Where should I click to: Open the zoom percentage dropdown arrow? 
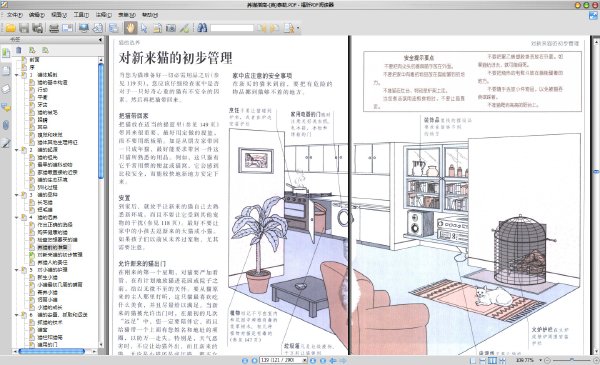(x=540, y=360)
